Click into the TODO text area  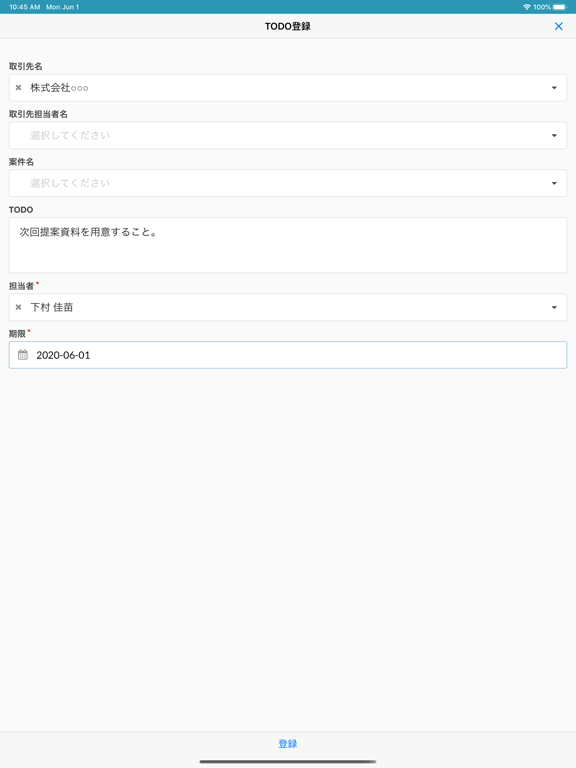point(288,245)
